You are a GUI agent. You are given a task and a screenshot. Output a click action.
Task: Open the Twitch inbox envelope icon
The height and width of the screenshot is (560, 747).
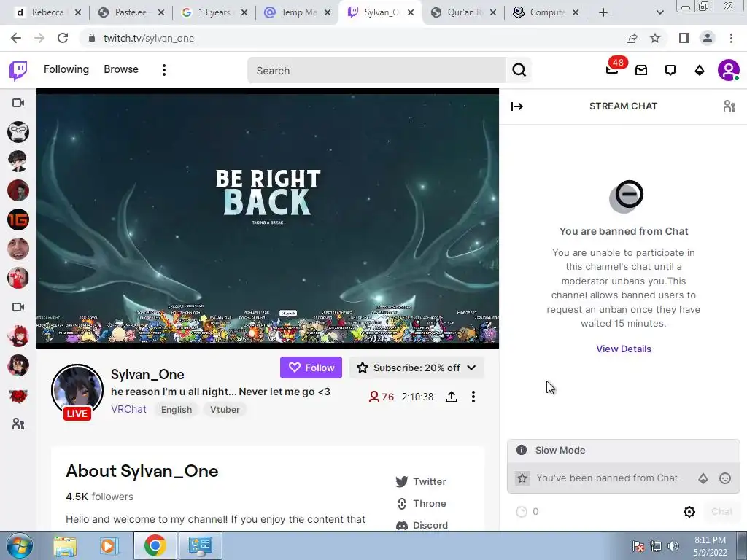[641, 71]
